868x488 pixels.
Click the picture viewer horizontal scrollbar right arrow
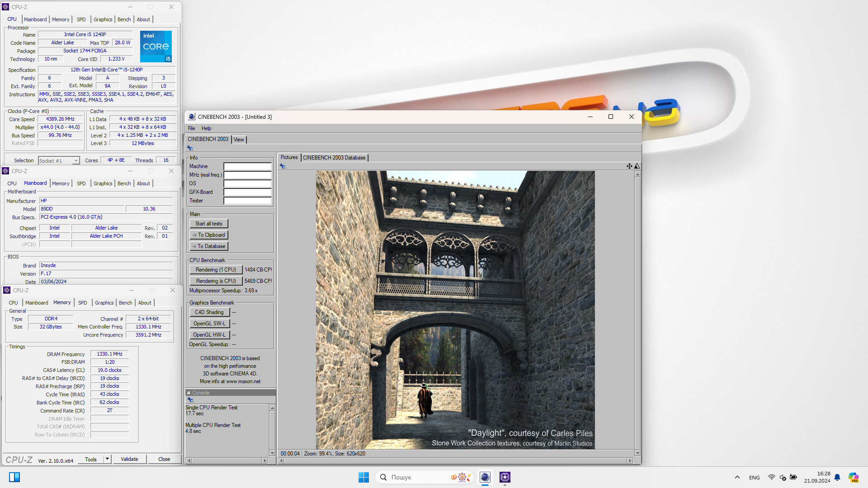pos(629,461)
